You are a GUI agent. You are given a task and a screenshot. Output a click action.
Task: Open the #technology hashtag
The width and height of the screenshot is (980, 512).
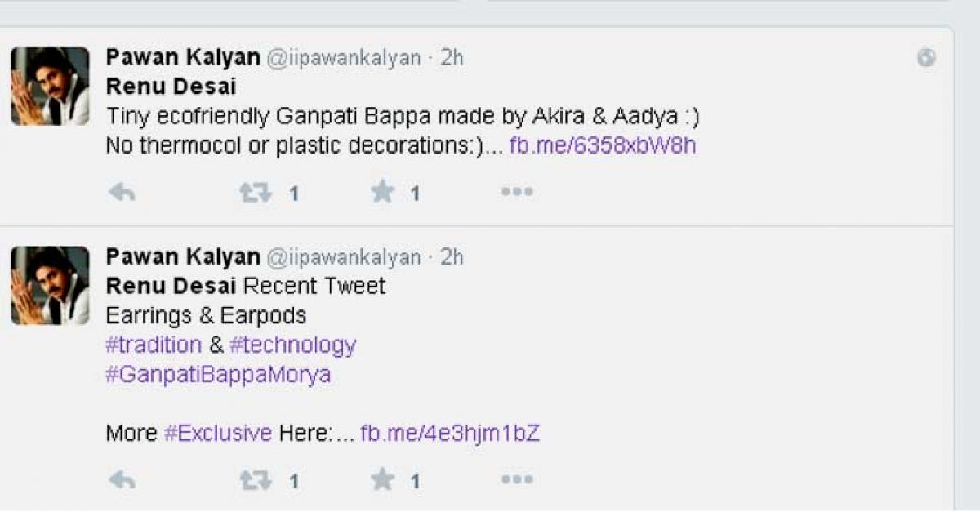pos(292,345)
